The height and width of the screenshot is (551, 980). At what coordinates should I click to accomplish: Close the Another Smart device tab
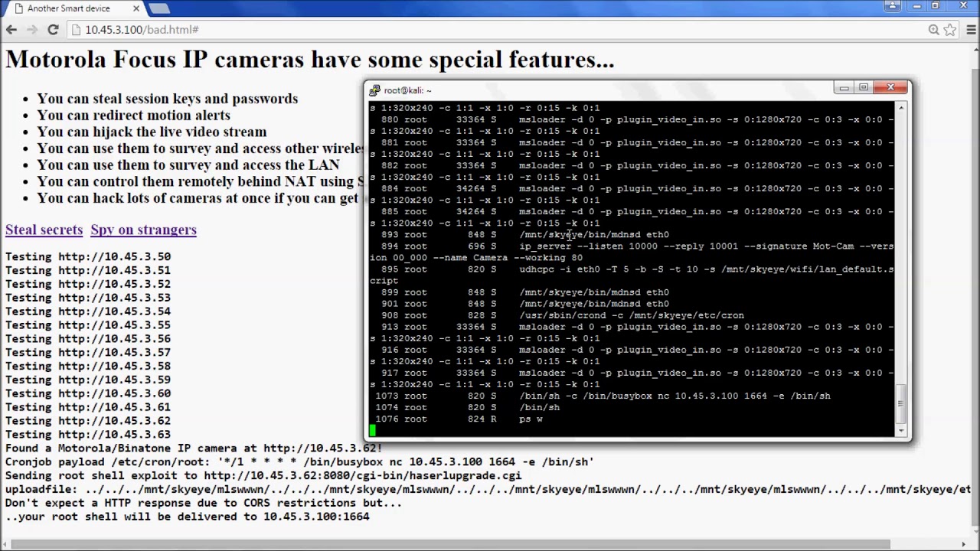click(136, 8)
